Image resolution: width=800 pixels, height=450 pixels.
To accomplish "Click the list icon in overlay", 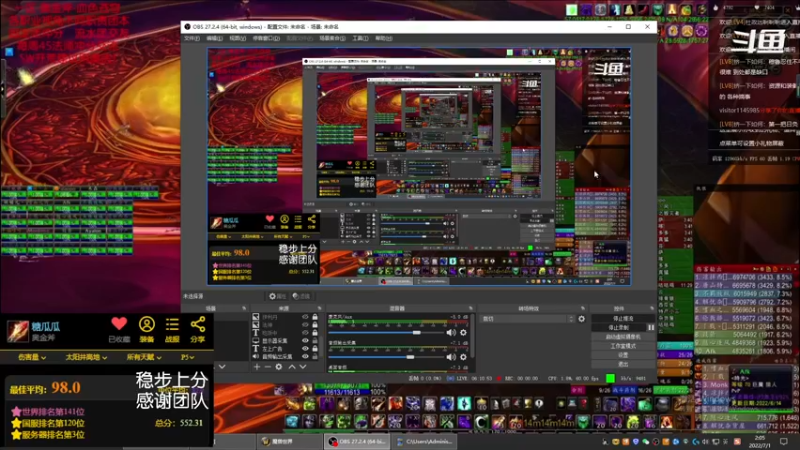I will click(x=172, y=324).
